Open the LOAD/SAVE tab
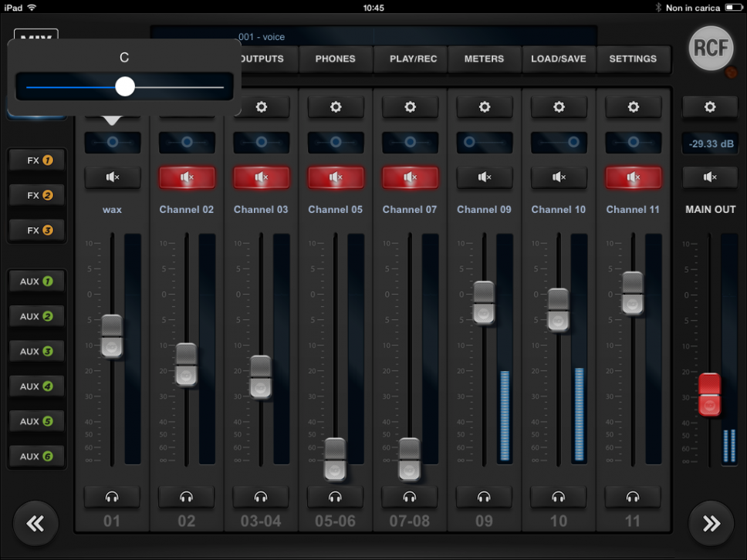 coord(558,59)
